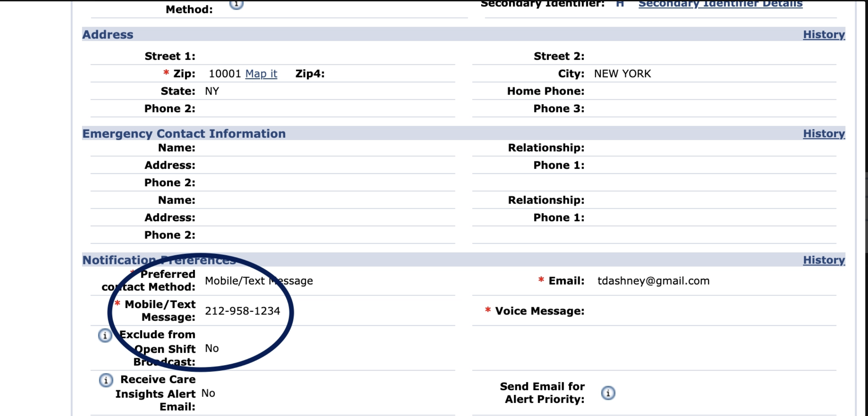This screenshot has height=416, width=868.
Task: Click info icon for Receive Care Insights Alert Email
Action: (106, 380)
